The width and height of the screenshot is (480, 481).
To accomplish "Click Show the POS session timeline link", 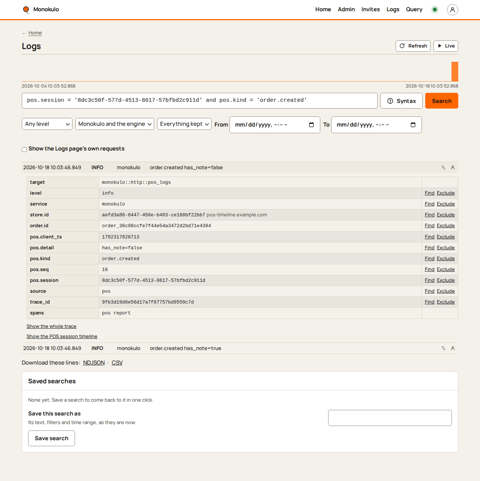I will 62,336.
